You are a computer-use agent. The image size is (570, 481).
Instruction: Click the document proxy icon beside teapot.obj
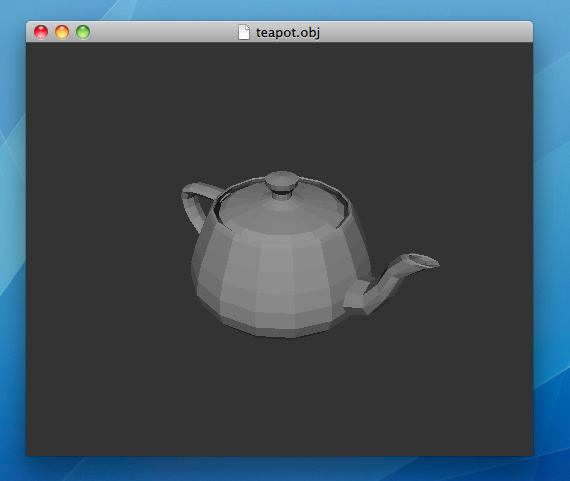pos(244,32)
